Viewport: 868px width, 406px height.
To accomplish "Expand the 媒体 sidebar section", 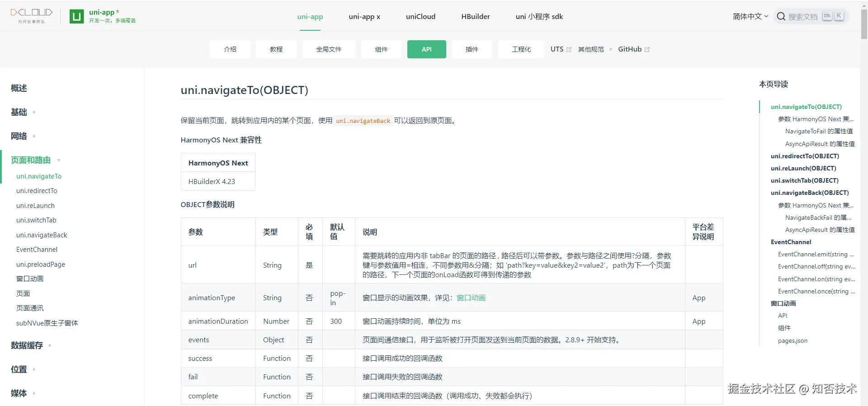I will click(23, 393).
